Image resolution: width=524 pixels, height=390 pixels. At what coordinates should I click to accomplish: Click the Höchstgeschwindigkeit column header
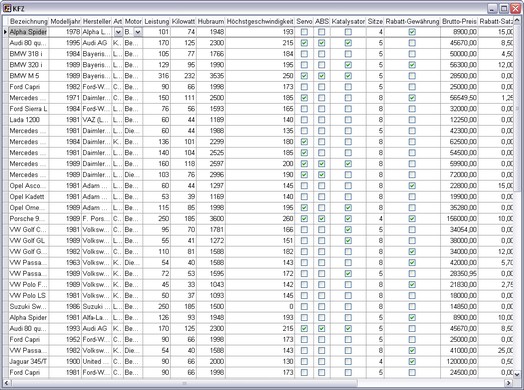(x=260, y=21)
